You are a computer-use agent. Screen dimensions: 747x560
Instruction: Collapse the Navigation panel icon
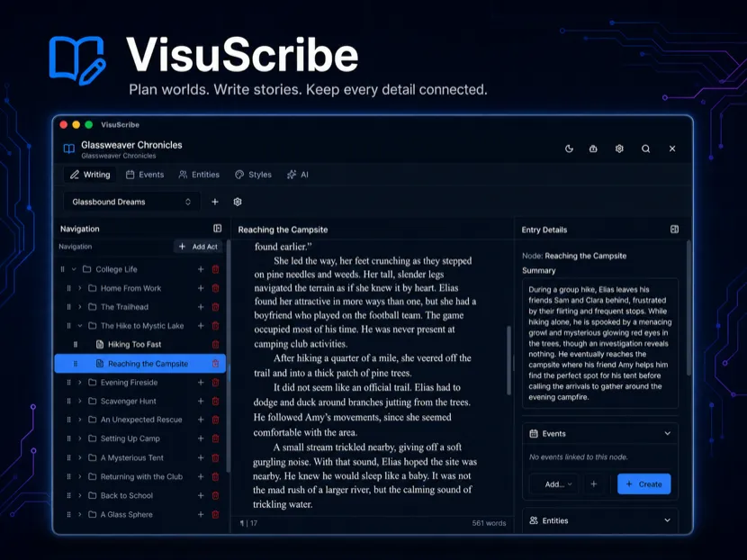pos(217,229)
